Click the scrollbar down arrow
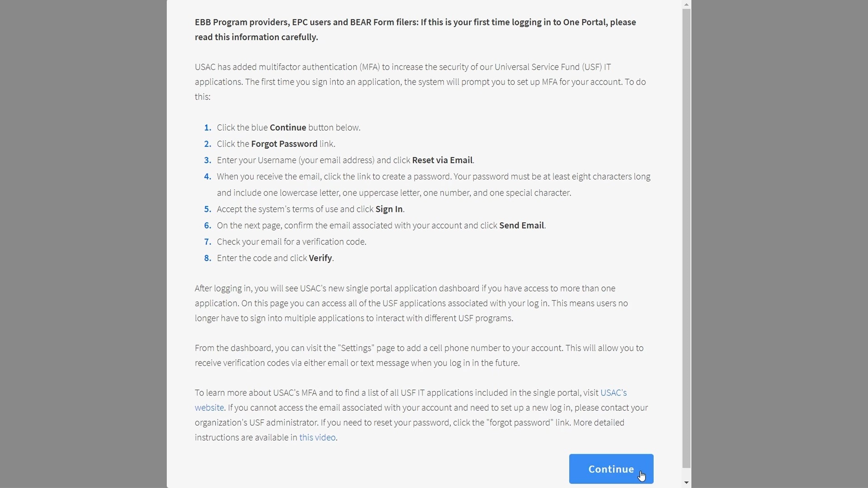868x488 pixels. point(686,483)
